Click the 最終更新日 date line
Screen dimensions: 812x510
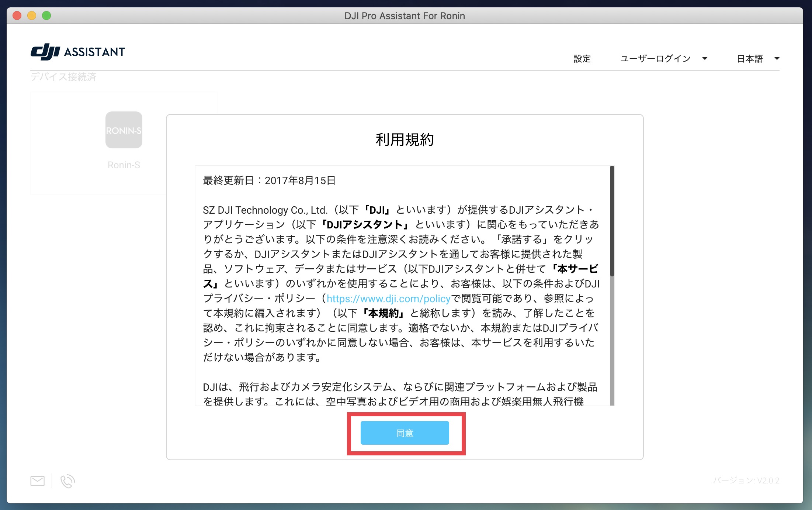click(269, 180)
